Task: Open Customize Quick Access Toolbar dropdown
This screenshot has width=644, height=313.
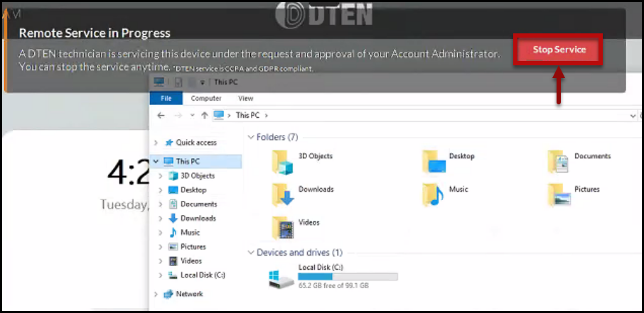Action: pyautogui.click(x=203, y=82)
